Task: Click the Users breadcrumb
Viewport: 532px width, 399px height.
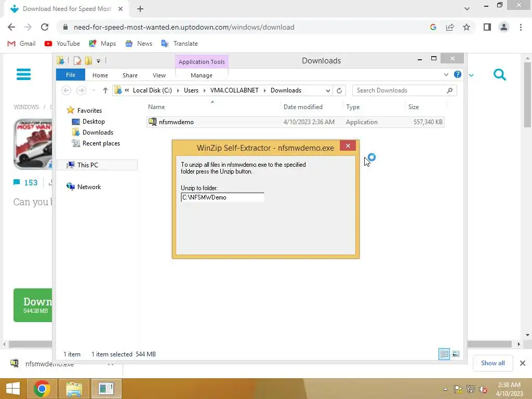Action: (191, 90)
